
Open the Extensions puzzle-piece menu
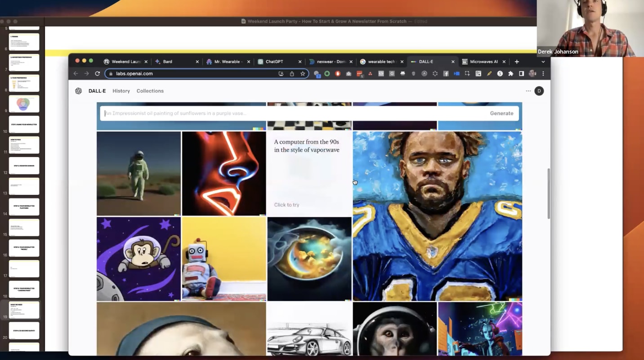[510, 74]
